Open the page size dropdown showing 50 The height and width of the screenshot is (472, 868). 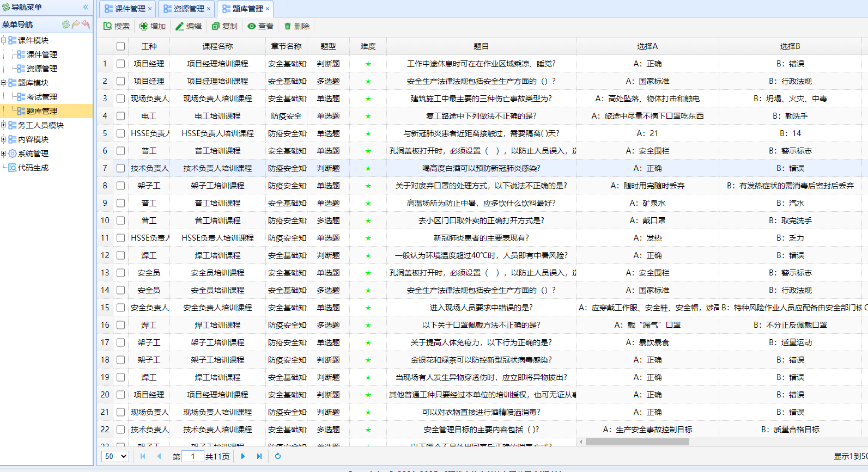[x=116, y=456]
